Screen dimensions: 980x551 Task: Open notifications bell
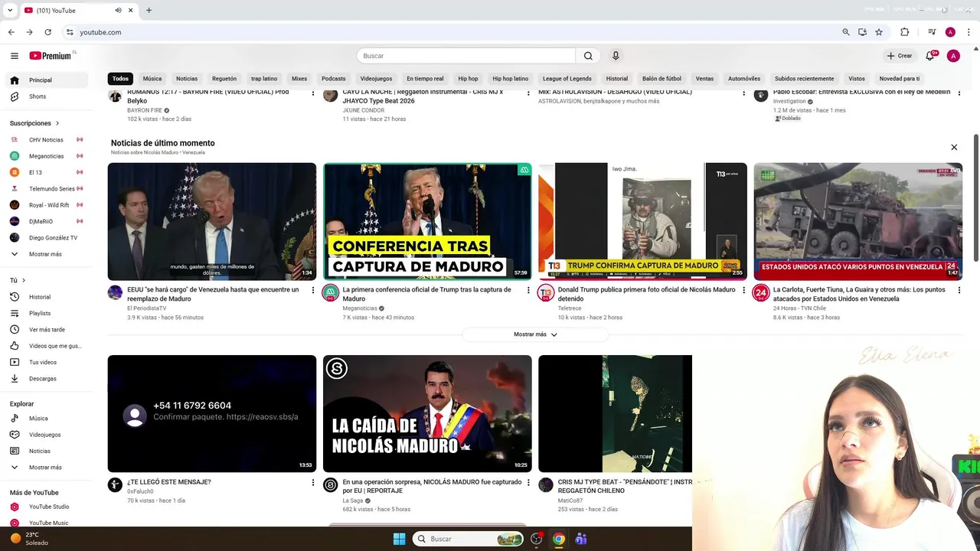[929, 56]
